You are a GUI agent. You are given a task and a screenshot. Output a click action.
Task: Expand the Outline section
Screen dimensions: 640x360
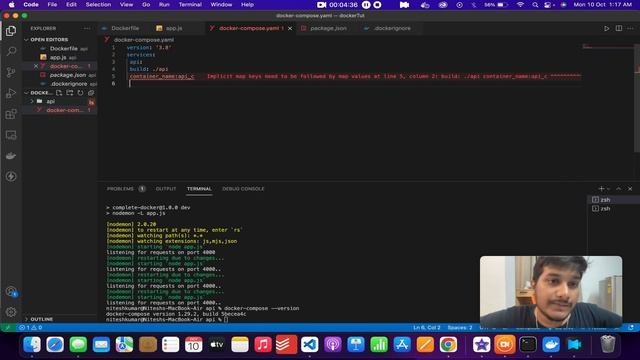pyautogui.click(x=42, y=319)
